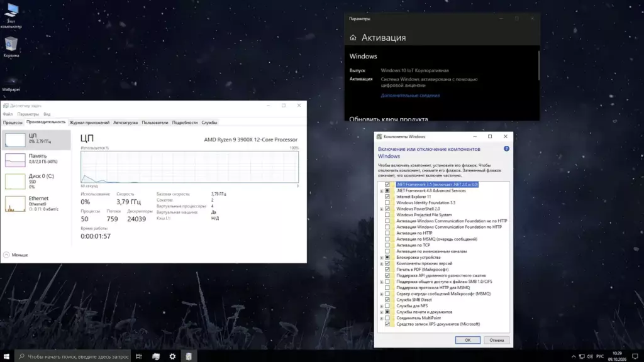Viewport: 644px width, 362px height.
Task: Enable 'Активация по HTTP' checkbox
Action: click(387, 233)
